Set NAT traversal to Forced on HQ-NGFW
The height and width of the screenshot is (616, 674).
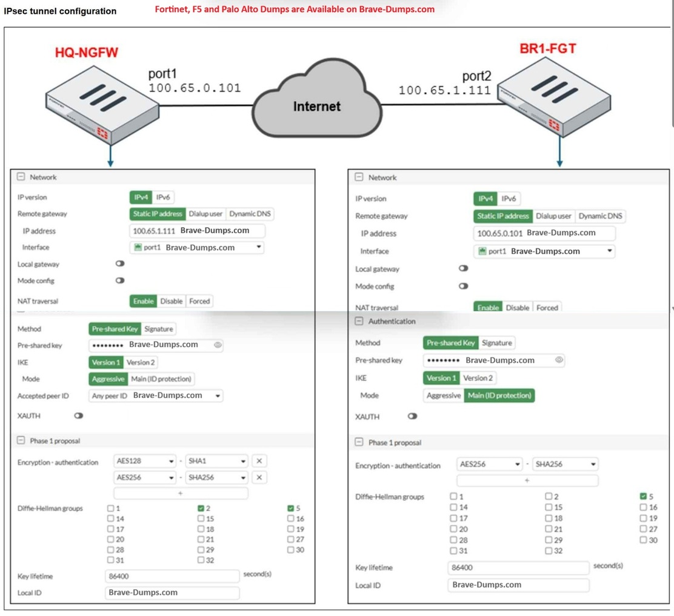(199, 301)
